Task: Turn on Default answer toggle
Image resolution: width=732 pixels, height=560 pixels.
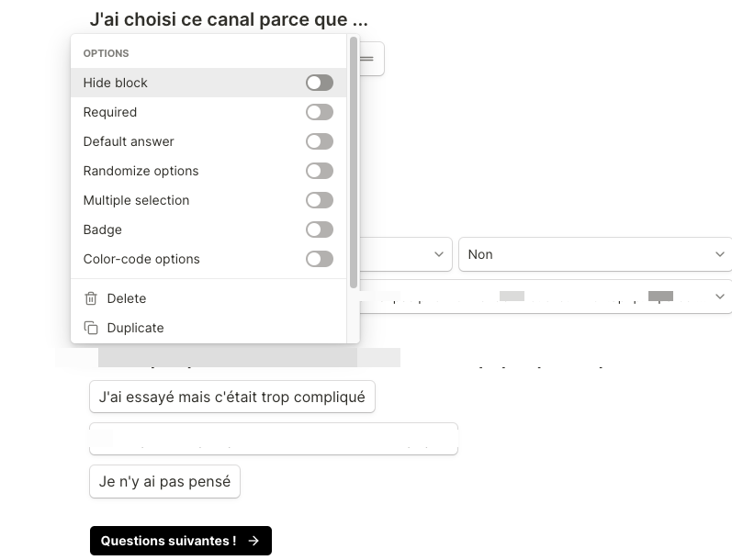Action: [x=320, y=141]
